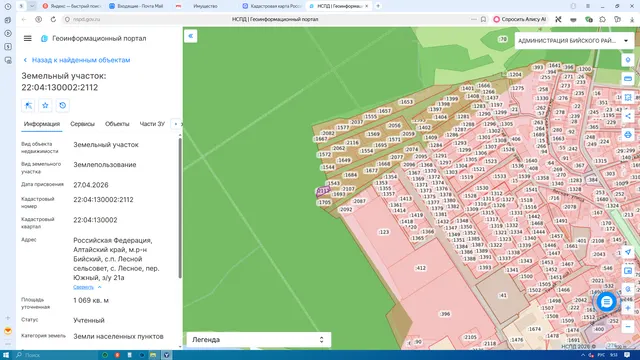Click parcel label :1653 on the map
Viewport: 640px width, 360px height.
point(406,102)
